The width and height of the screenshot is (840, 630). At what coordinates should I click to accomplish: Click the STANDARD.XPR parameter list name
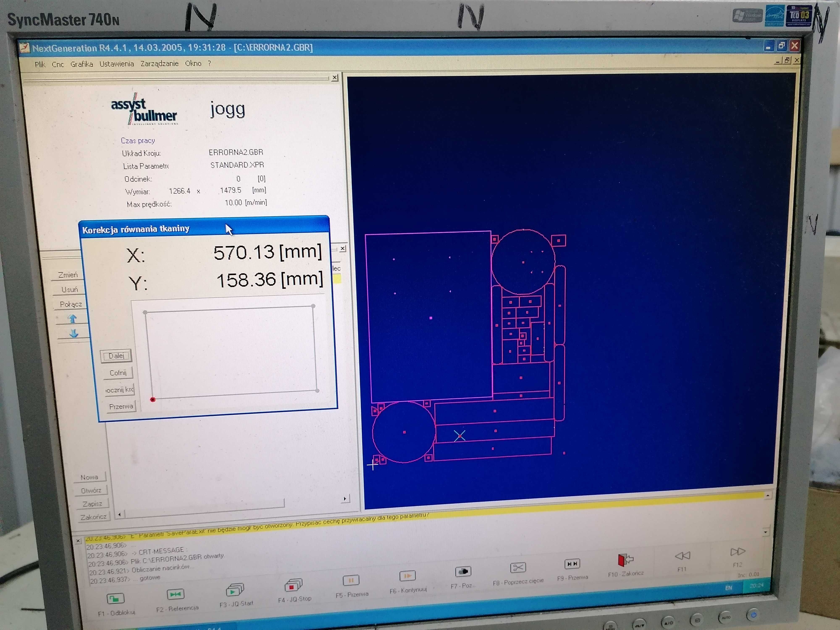point(237,165)
